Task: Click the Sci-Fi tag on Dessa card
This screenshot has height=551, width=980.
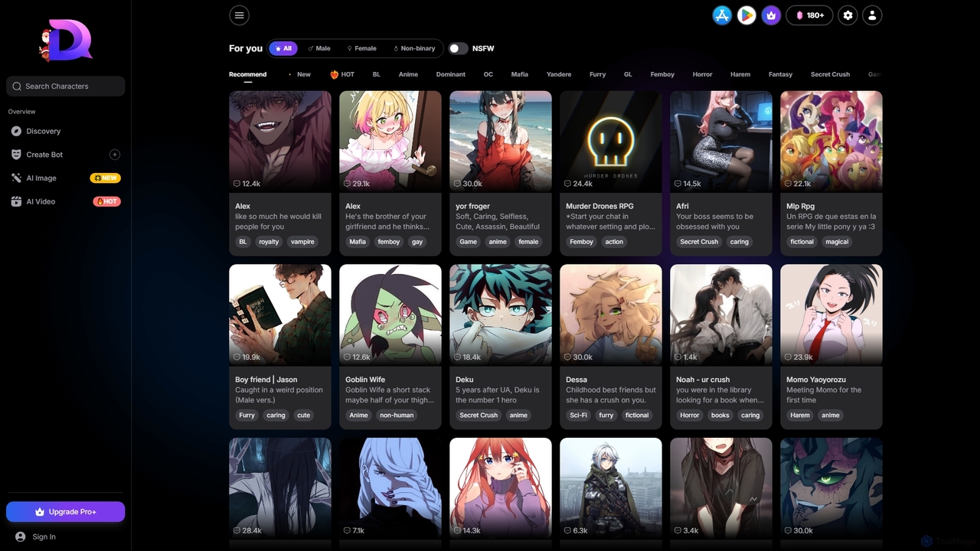Action: coord(578,416)
